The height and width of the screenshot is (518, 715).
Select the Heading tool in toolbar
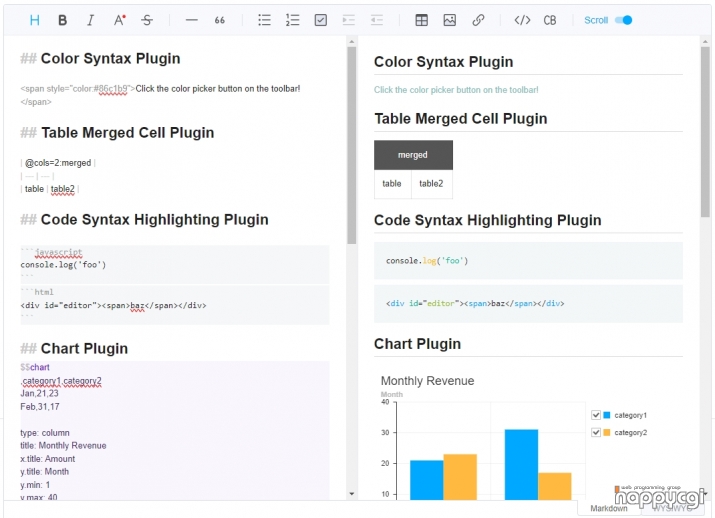tap(35, 20)
